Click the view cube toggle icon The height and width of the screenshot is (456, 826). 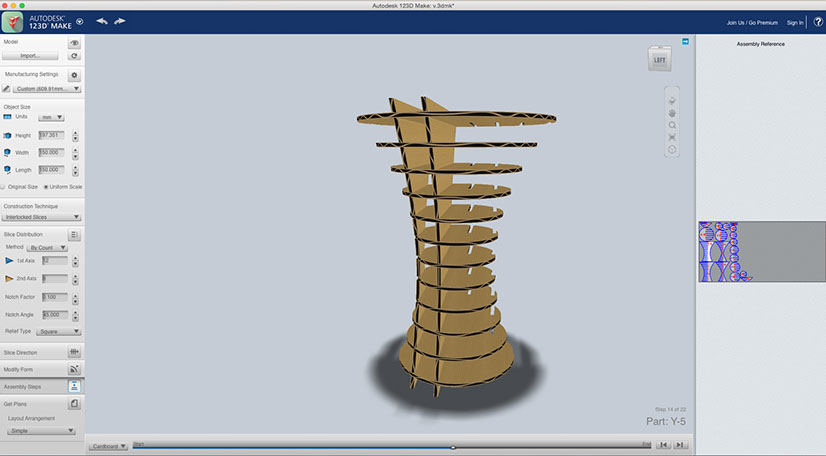672,150
